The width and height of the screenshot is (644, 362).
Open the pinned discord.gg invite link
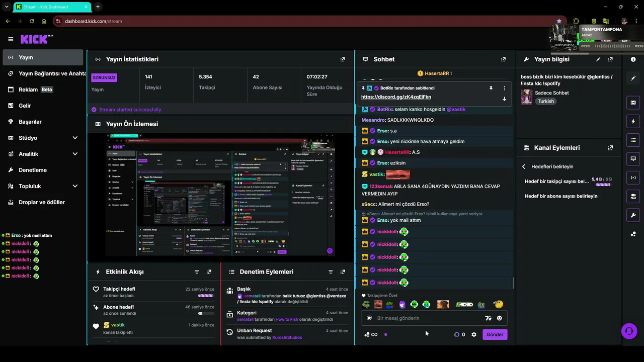pos(396,97)
